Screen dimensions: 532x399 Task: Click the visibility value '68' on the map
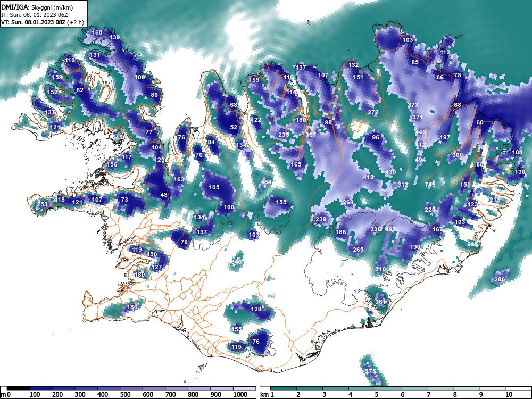[234, 105]
